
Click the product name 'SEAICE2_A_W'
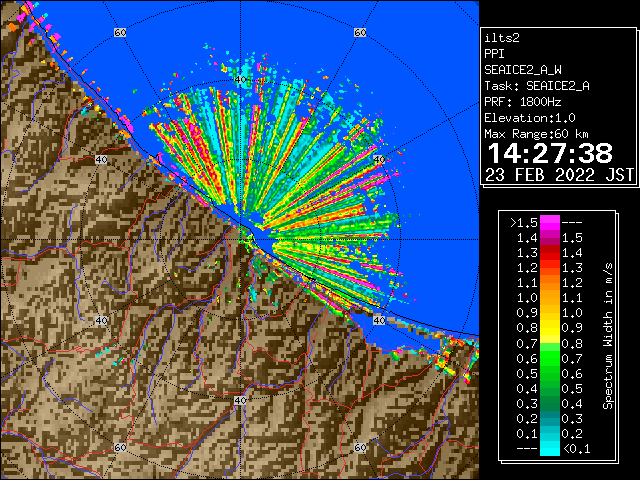523,70
